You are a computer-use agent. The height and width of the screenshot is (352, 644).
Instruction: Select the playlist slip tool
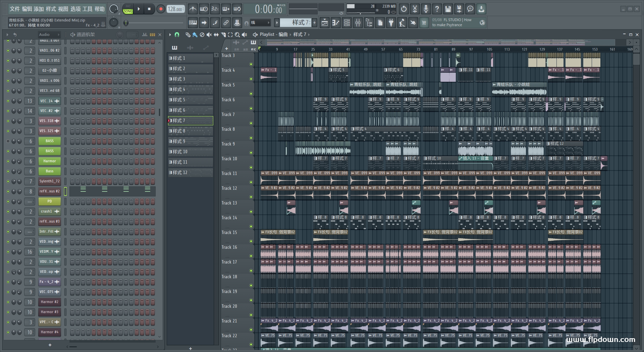(216, 35)
